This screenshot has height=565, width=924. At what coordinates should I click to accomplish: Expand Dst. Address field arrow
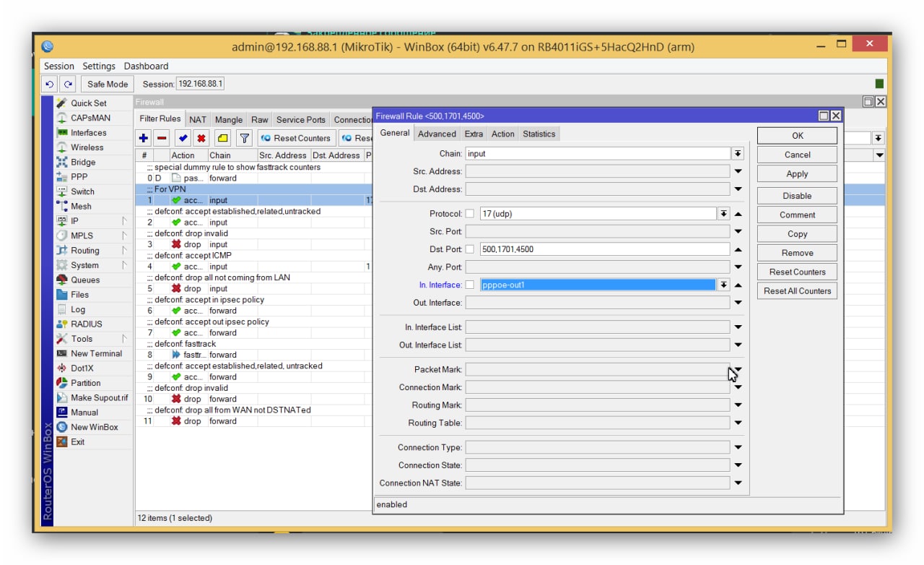pos(738,189)
